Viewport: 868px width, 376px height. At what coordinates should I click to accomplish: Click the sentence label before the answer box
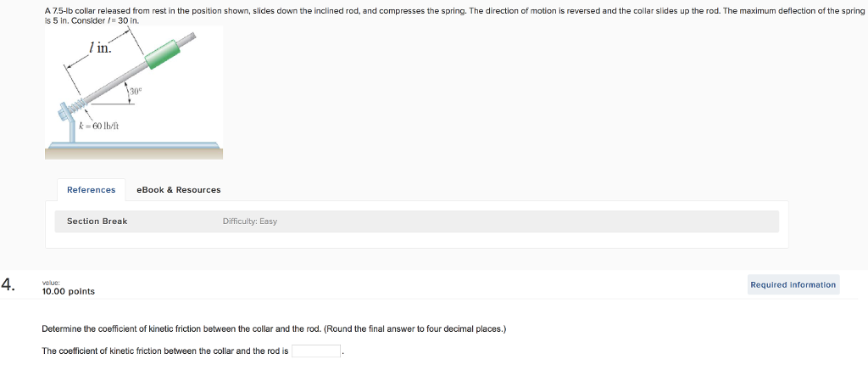point(165,351)
